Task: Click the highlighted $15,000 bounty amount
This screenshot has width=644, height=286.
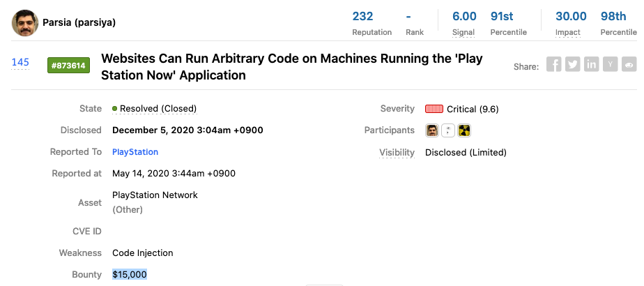Action: [x=130, y=275]
